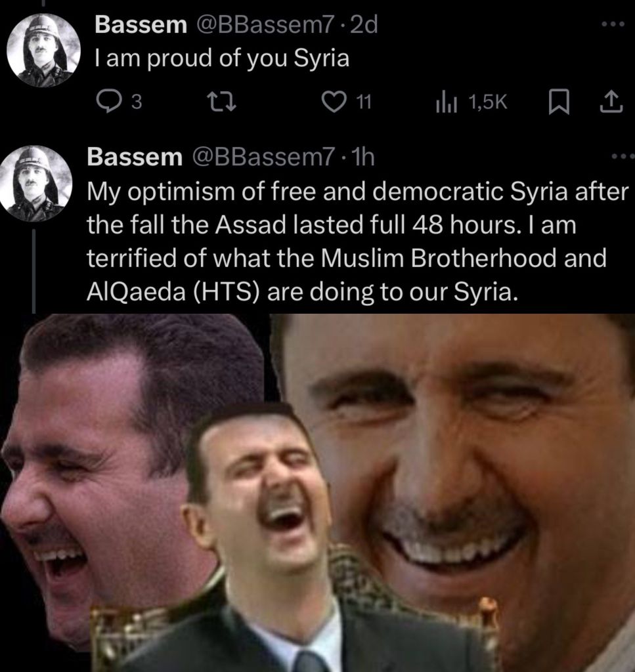Open the tweet starting 'My optimism of free'
The height and width of the screenshot is (672, 635).
[x=358, y=241]
